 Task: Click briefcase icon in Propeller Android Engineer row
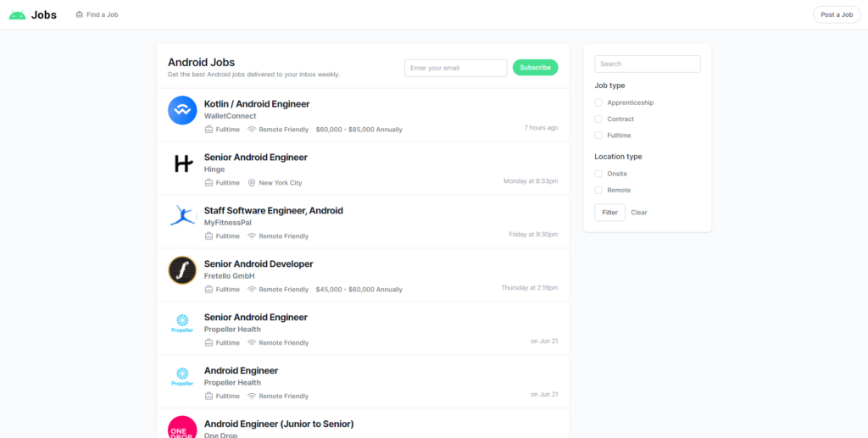[209, 396]
